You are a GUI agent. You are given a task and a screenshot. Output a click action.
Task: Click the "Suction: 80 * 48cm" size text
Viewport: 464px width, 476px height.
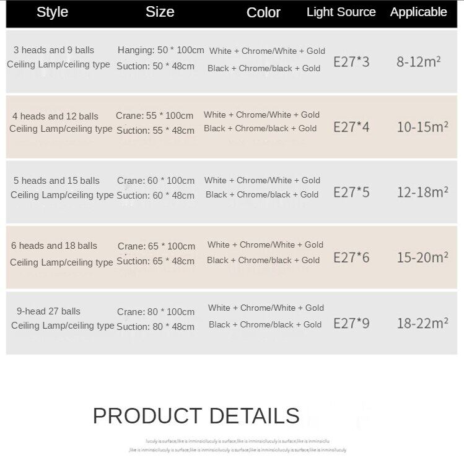[x=155, y=327]
